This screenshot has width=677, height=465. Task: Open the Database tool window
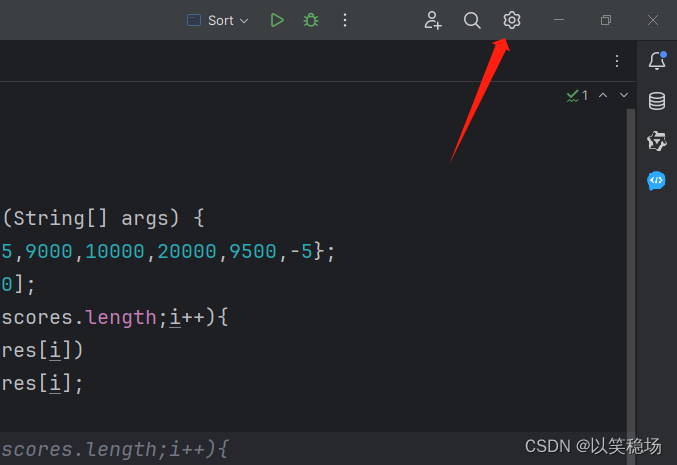pos(657,101)
